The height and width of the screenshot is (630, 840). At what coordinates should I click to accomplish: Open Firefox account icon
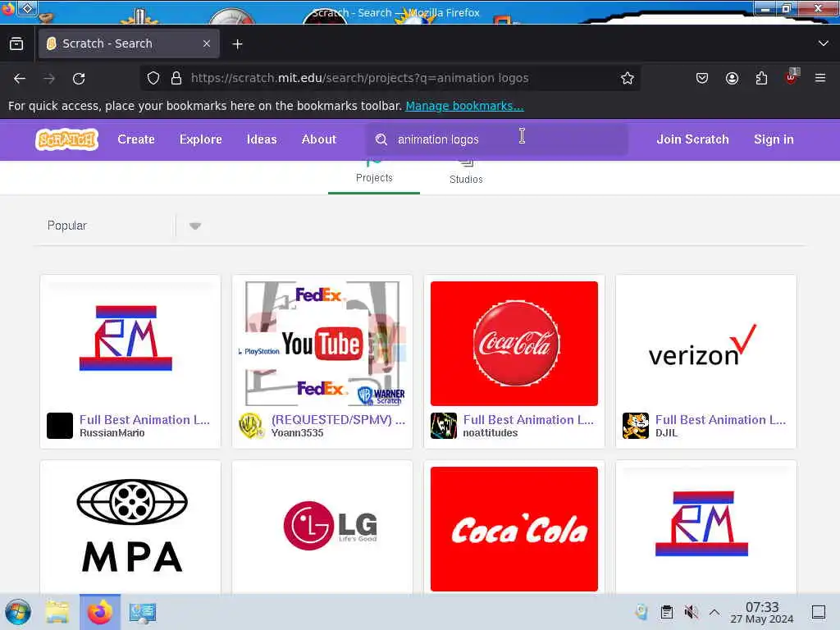pyautogui.click(x=732, y=78)
